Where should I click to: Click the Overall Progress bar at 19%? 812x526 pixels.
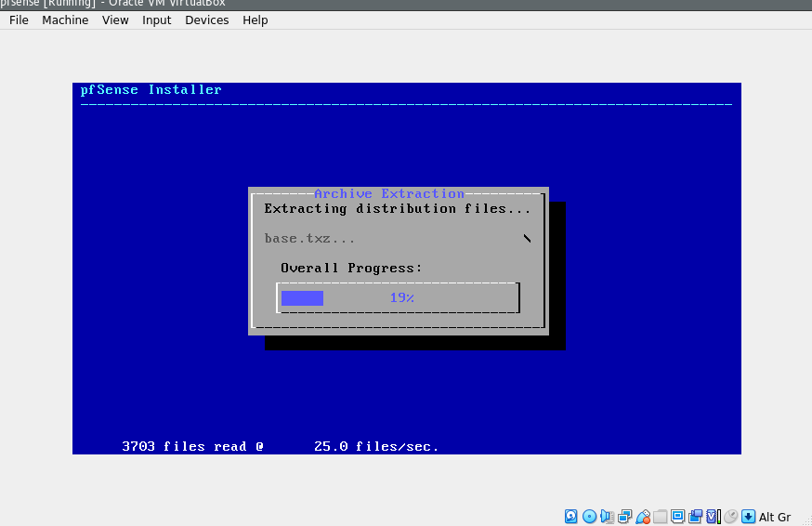398,298
